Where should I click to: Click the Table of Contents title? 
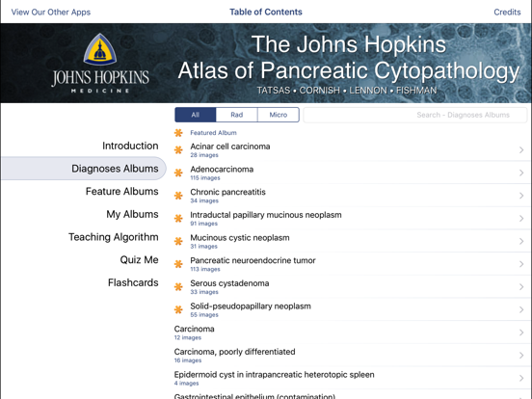click(266, 12)
